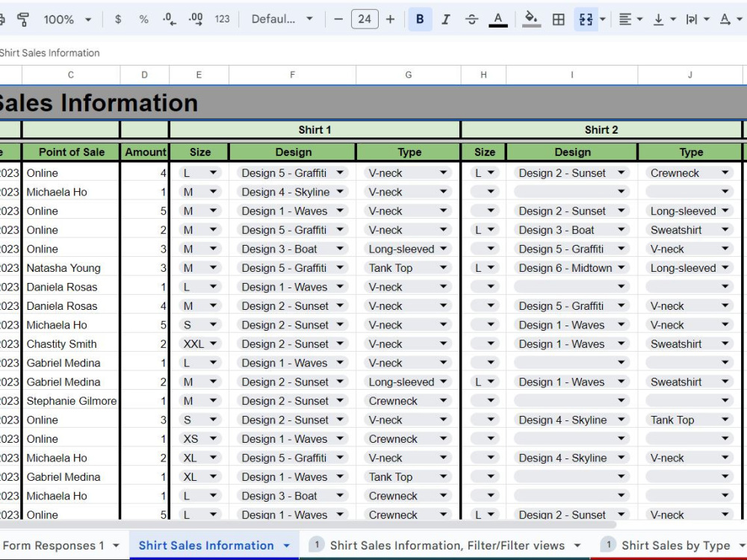Toggle bold formatting
Screen dimensions: 747x560
pyautogui.click(x=420, y=19)
